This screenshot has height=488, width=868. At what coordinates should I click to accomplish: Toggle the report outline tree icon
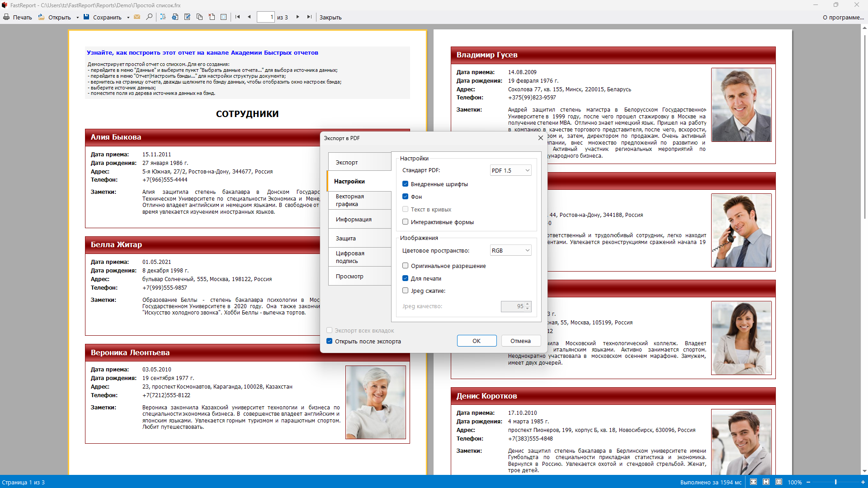point(163,17)
